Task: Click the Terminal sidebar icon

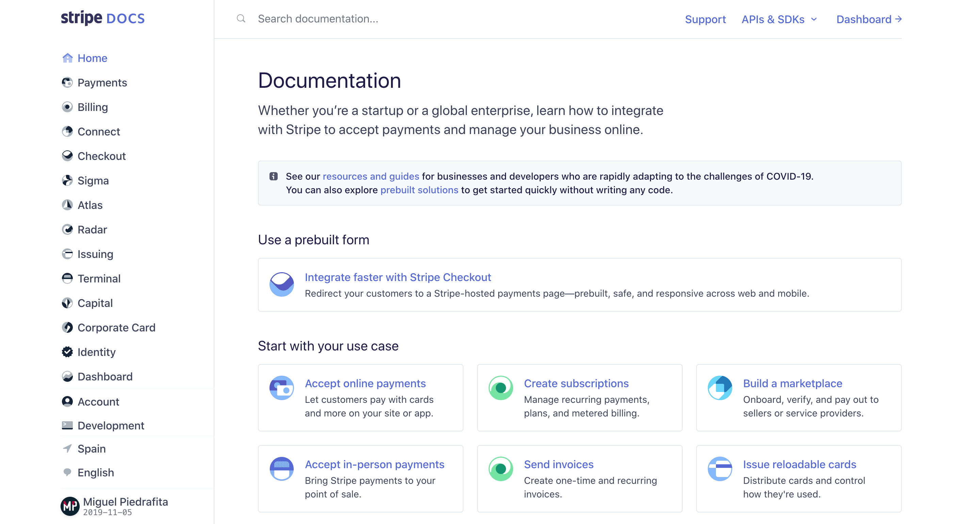Action: (x=67, y=279)
